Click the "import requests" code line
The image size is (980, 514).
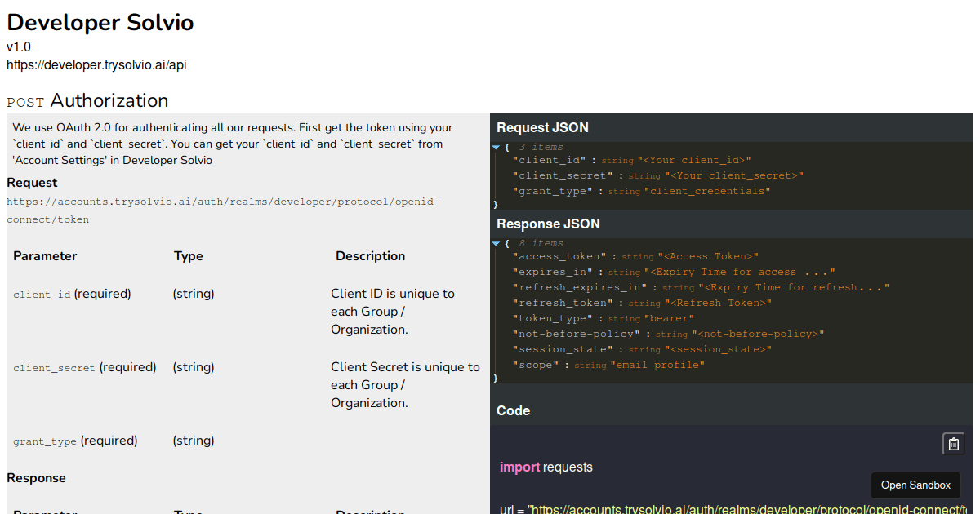[x=546, y=467]
